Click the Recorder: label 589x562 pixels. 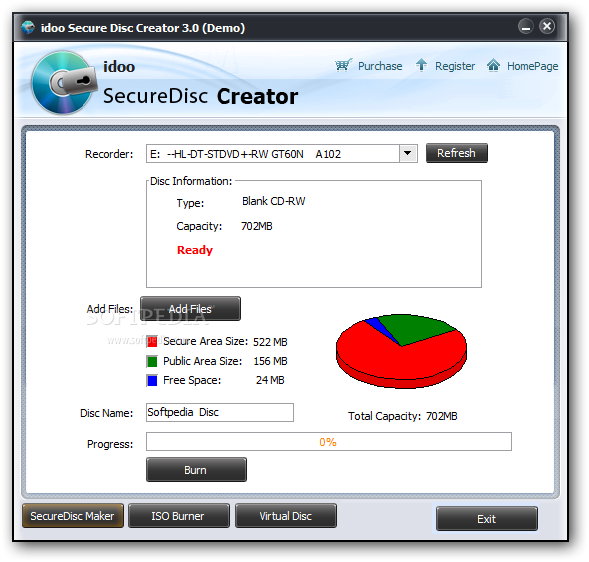click(109, 154)
